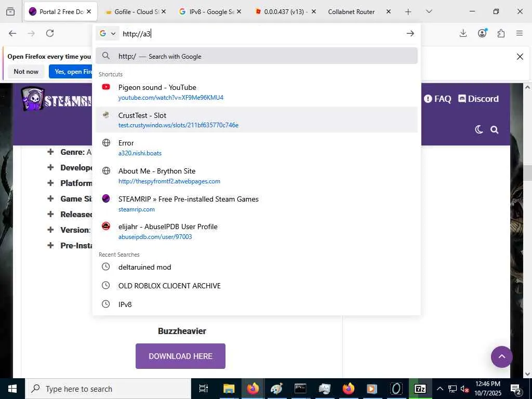
Task: Open the Firefox View button
Action: (10, 11)
